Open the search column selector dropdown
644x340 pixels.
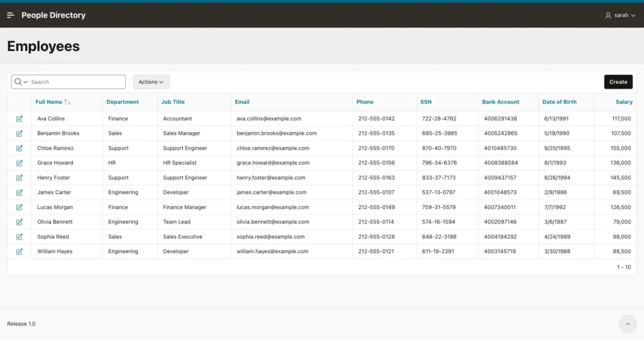tap(21, 82)
